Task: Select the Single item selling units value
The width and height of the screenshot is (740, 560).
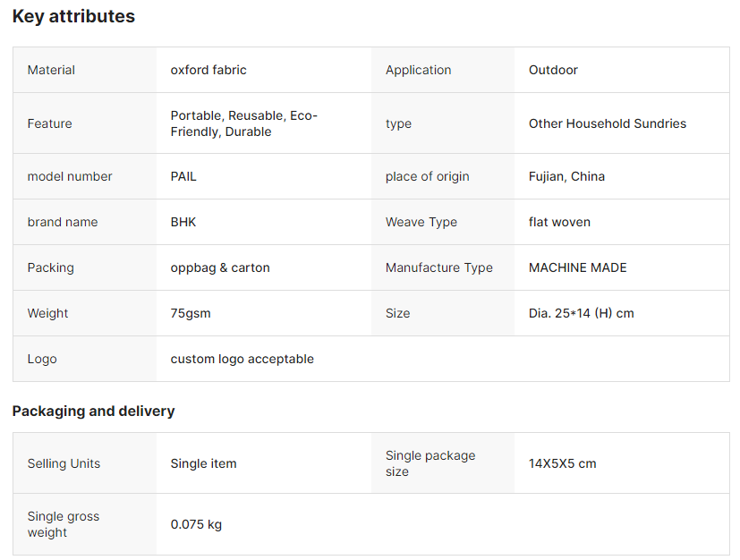Action: pyautogui.click(x=203, y=463)
